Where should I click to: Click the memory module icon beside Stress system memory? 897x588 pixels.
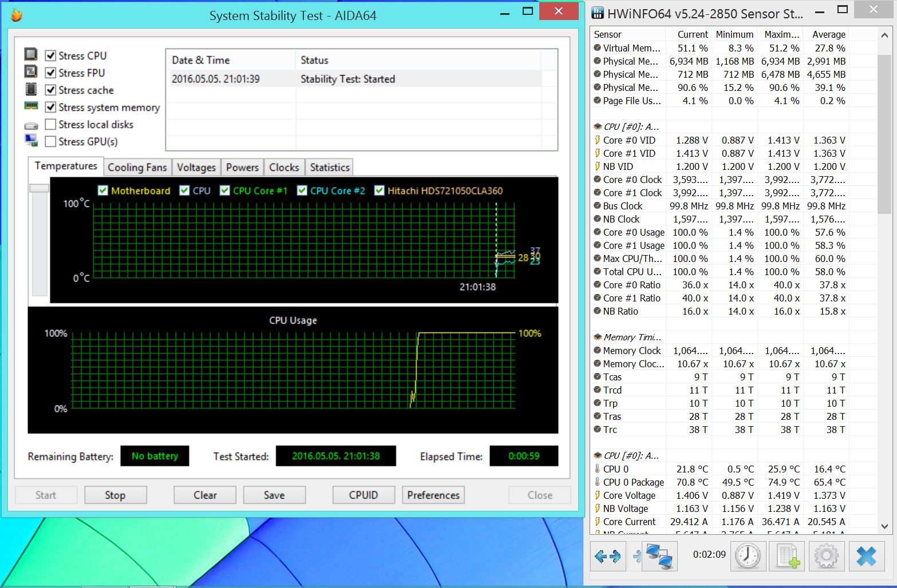(31, 106)
